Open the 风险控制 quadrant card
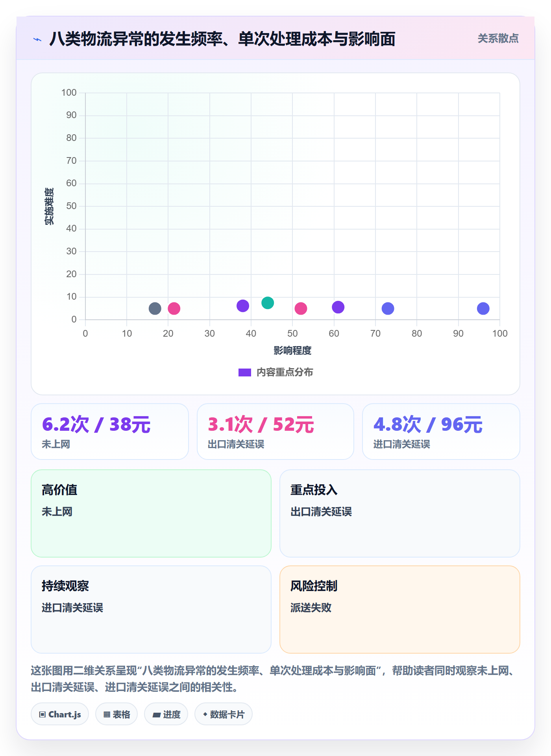551x756 pixels. (x=400, y=610)
